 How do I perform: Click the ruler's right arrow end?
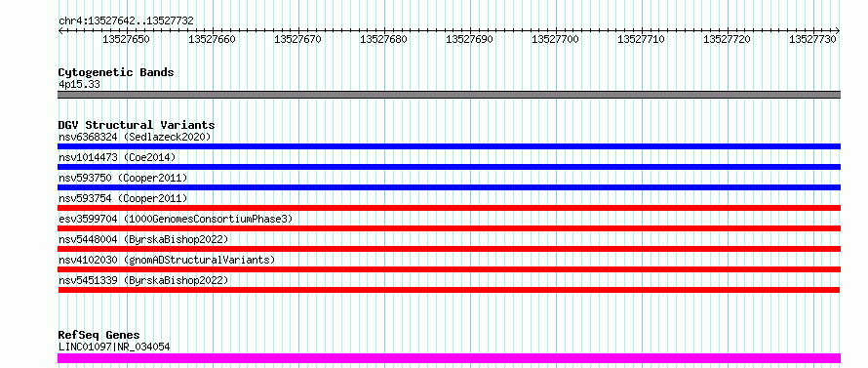click(x=838, y=31)
